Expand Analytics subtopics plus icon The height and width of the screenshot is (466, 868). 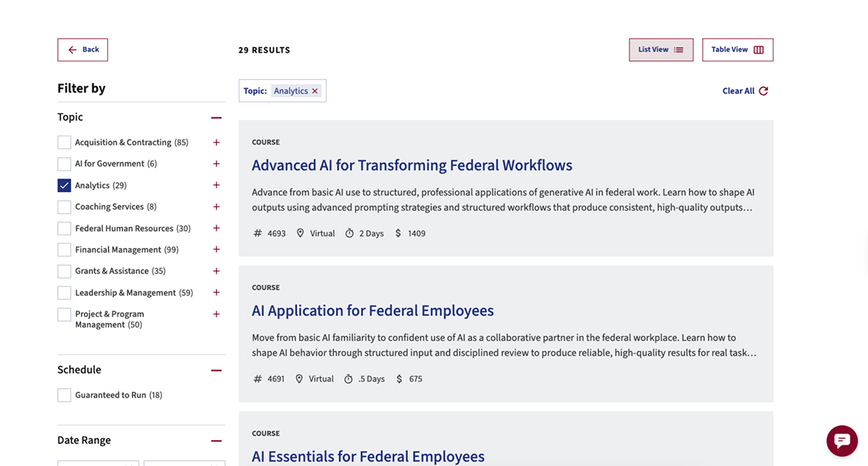tap(217, 185)
